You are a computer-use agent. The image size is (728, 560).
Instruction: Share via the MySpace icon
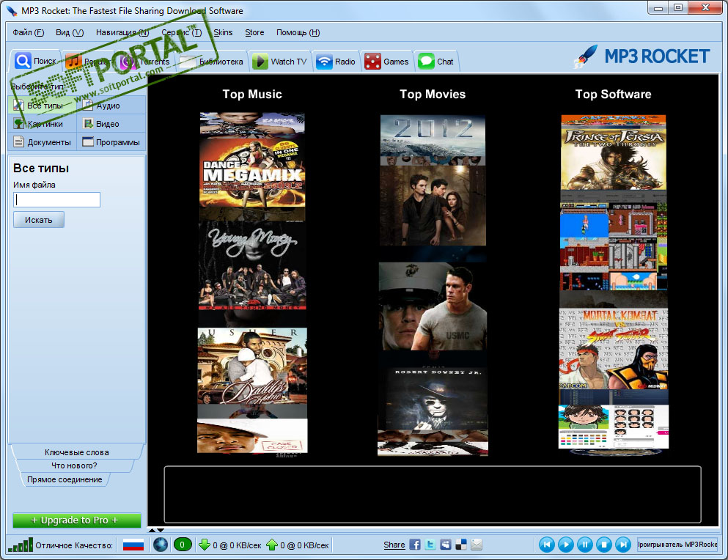click(x=446, y=545)
